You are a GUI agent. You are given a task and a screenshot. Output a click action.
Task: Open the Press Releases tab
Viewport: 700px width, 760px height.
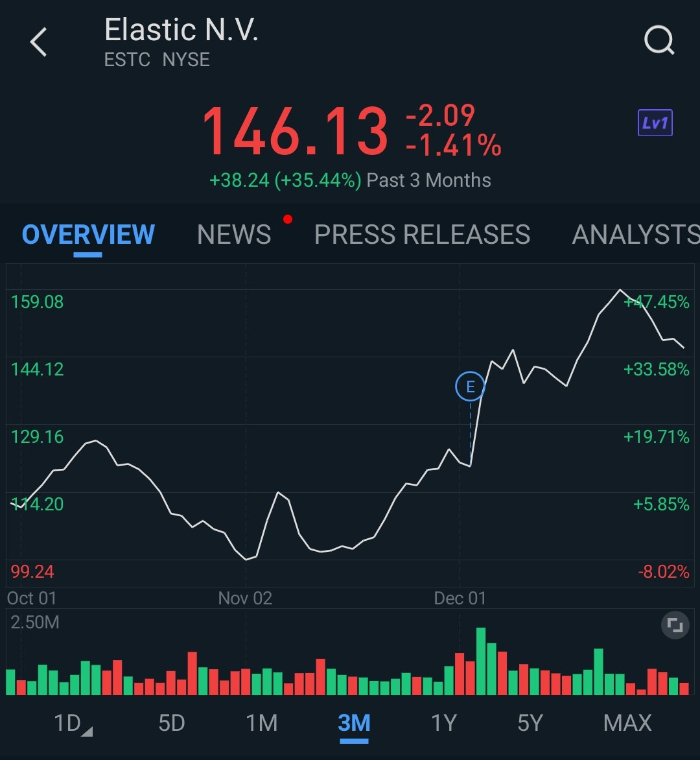tap(422, 235)
